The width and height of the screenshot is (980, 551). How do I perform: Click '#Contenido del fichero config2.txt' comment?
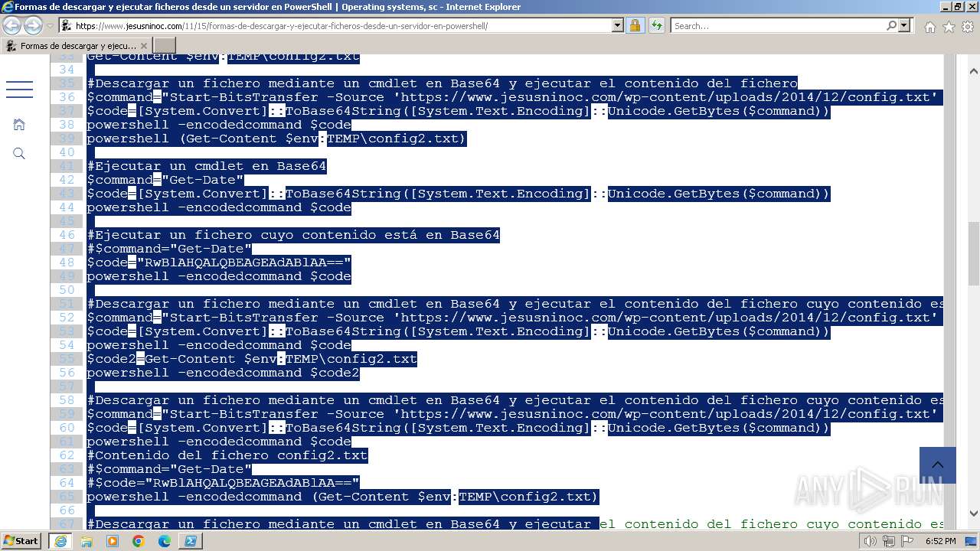click(x=227, y=455)
